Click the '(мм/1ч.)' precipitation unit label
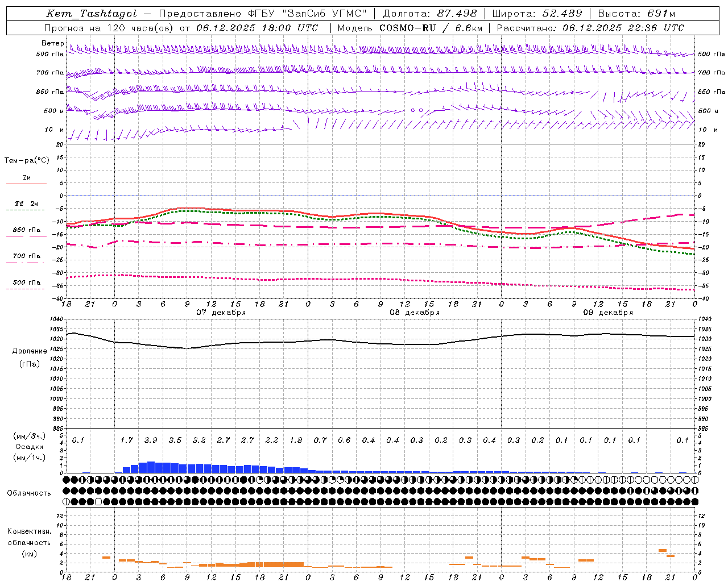The image size is (728, 582). 29,458
